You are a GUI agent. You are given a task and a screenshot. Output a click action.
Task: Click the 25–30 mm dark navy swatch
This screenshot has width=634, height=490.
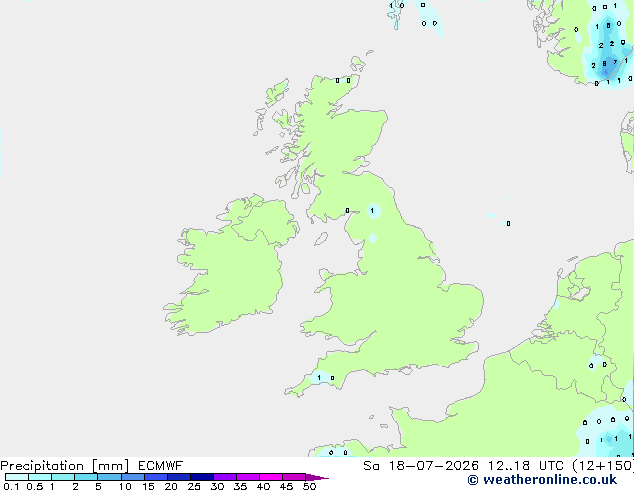tap(201, 477)
